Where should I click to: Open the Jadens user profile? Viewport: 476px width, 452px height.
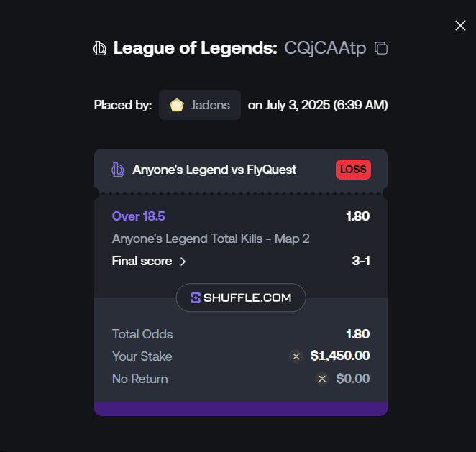tap(200, 105)
